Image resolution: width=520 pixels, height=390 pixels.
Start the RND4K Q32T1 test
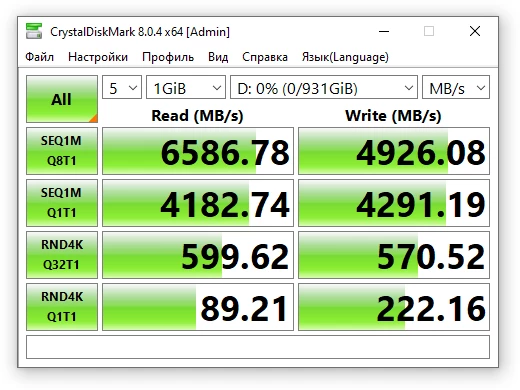coord(62,255)
